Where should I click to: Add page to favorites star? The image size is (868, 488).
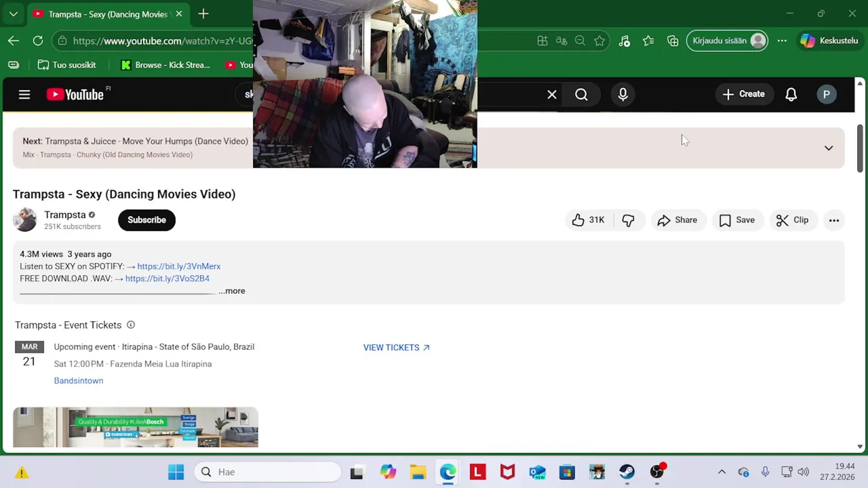coord(599,41)
